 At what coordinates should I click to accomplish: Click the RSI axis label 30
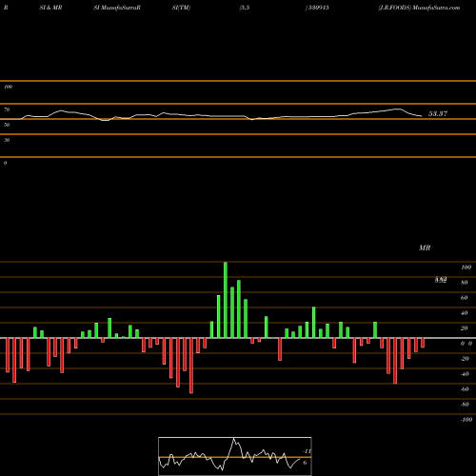click(7, 140)
